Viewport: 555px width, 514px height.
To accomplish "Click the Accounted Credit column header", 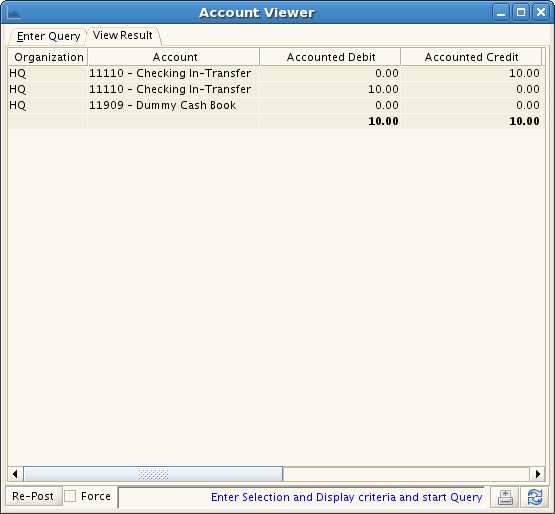I will [x=471, y=57].
